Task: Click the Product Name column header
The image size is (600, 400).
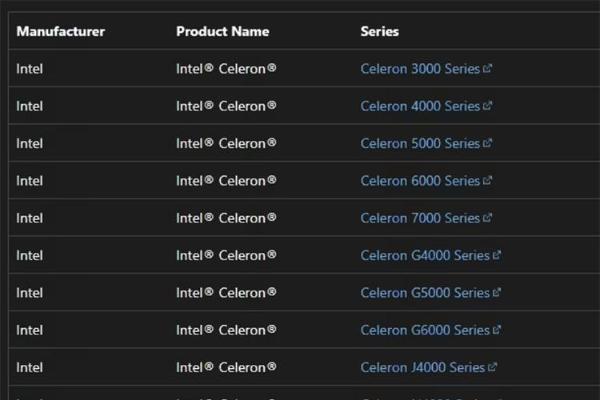Action: click(x=222, y=31)
